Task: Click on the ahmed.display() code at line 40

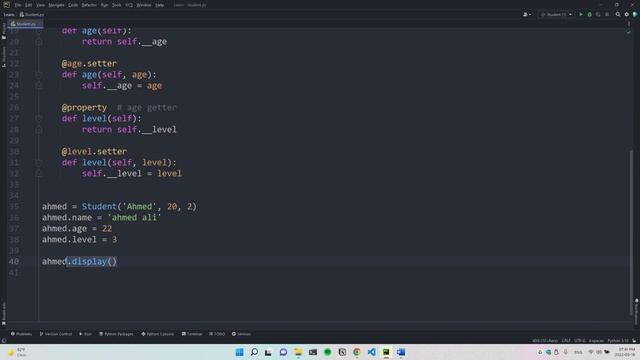Action: [79, 261]
